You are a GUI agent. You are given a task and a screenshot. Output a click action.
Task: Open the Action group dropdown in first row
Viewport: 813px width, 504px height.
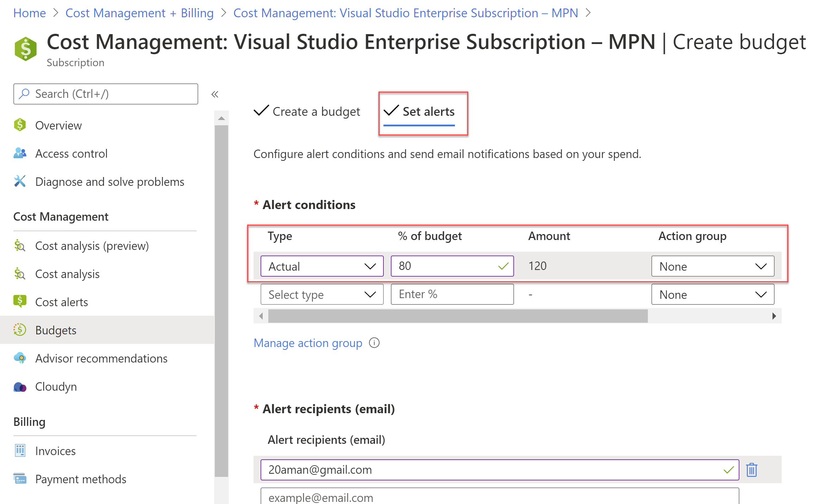[713, 266]
